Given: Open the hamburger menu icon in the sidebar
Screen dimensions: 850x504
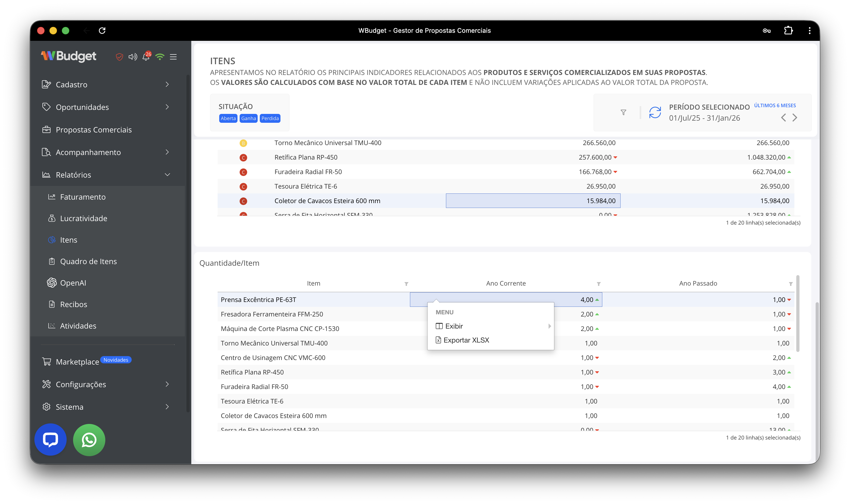Looking at the screenshot, I should 173,57.
